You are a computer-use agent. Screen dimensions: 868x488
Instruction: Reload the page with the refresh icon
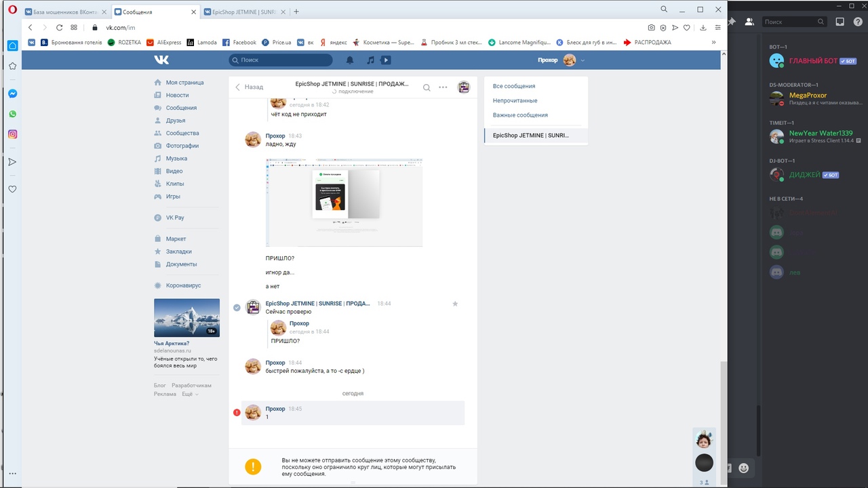(x=59, y=28)
